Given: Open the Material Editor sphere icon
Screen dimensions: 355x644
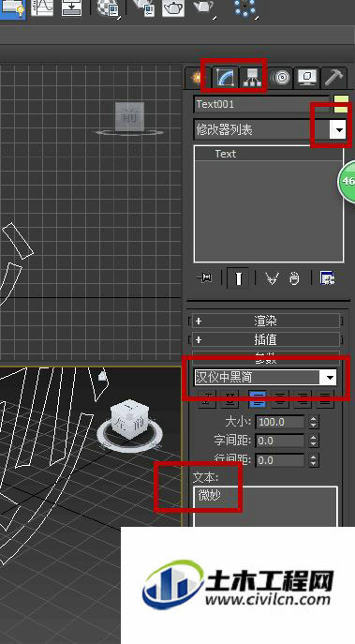Looking at the screenshot, I should tap(109, 7).
